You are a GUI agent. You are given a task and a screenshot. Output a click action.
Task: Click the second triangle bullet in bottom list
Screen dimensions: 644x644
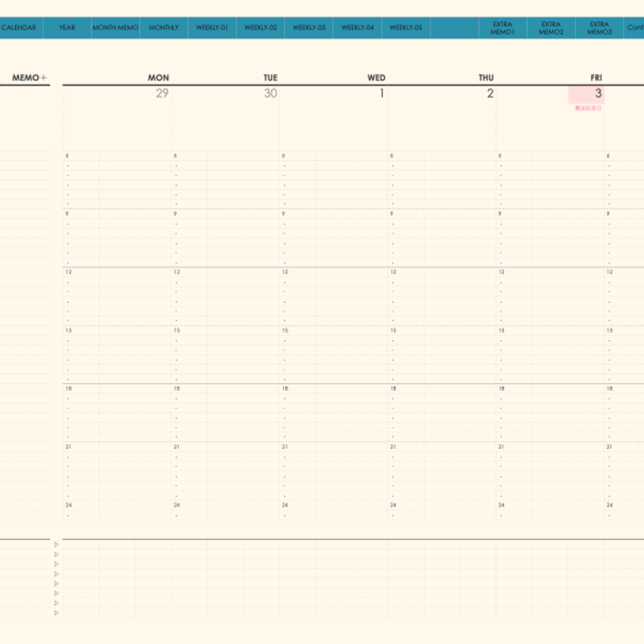pyautogui.click(x=56, y=554)
